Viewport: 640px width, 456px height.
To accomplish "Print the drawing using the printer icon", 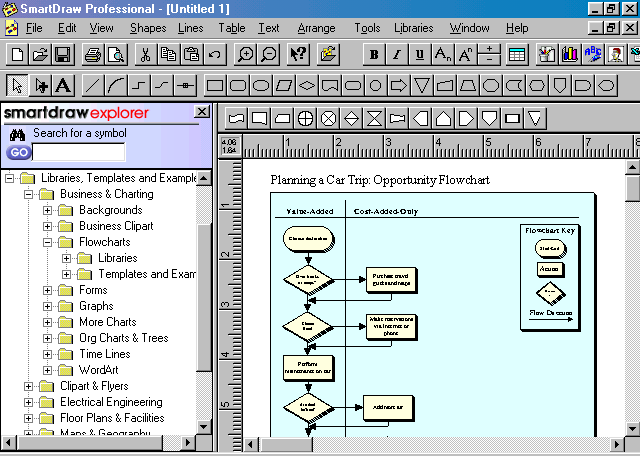I will point(93,55).
